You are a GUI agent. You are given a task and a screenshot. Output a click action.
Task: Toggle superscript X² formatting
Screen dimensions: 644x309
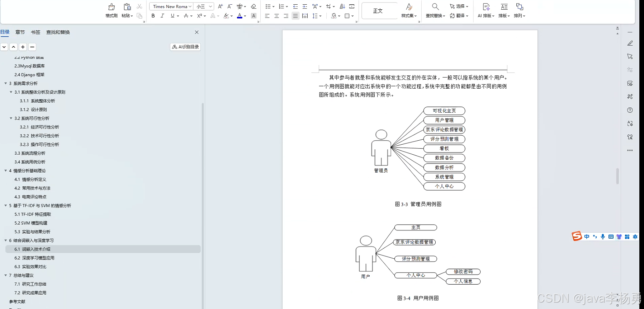pyautogui.click(x=200, y=16)
